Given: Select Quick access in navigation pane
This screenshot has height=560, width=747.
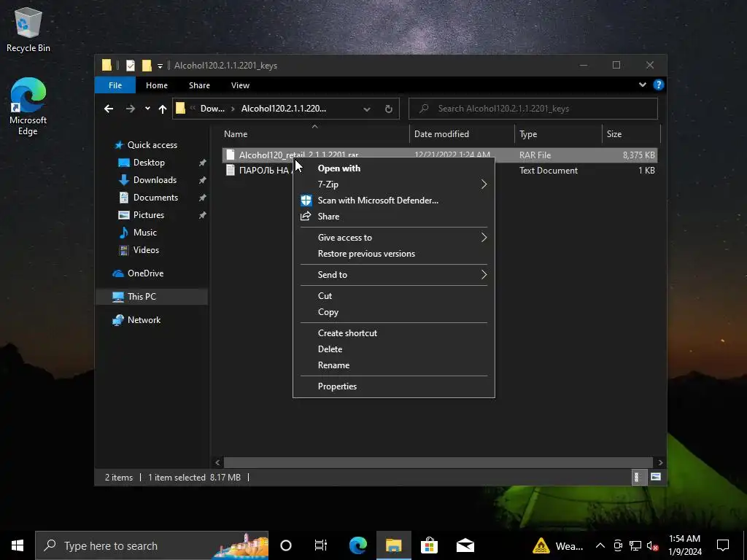Looking at the screenshot, I should (152, 145).
